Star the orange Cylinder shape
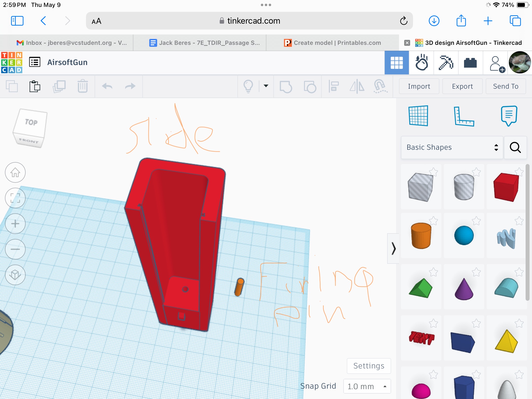 tap(433, 221)
